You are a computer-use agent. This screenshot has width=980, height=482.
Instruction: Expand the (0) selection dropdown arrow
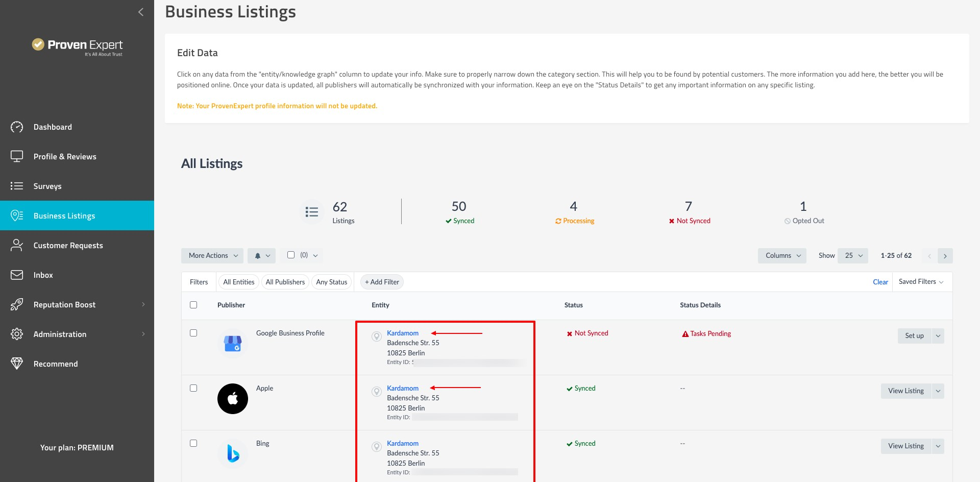(x=315, y=255)
